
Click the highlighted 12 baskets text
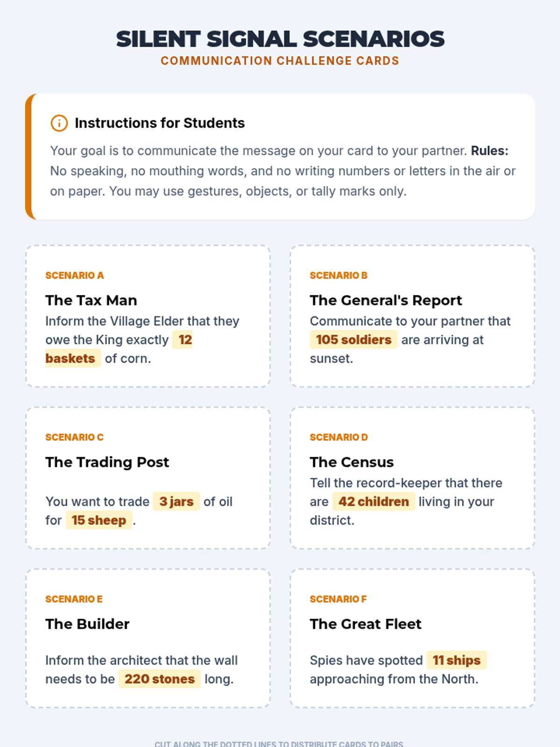(71, 359)
